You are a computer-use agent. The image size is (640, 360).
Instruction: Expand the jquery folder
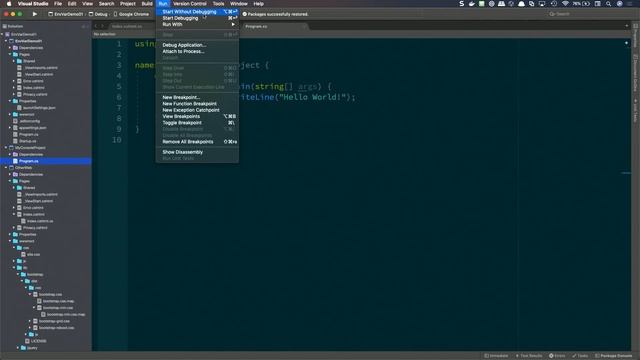18,348
